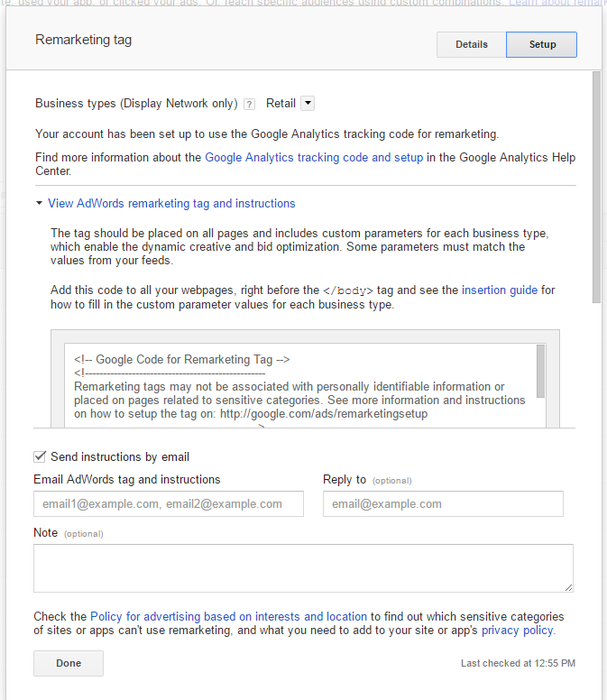Open the privacy policy link
This screenshot has width=607, height=700.
point(518,631)
